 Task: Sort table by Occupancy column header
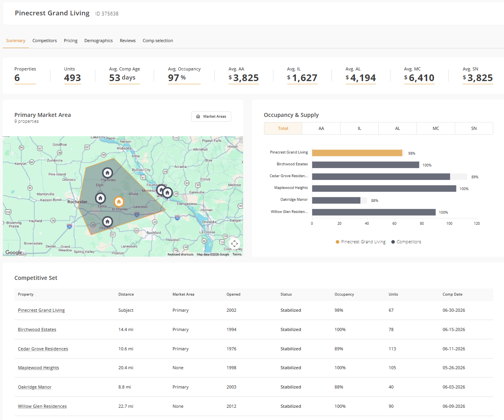click(x=344, y=294)
